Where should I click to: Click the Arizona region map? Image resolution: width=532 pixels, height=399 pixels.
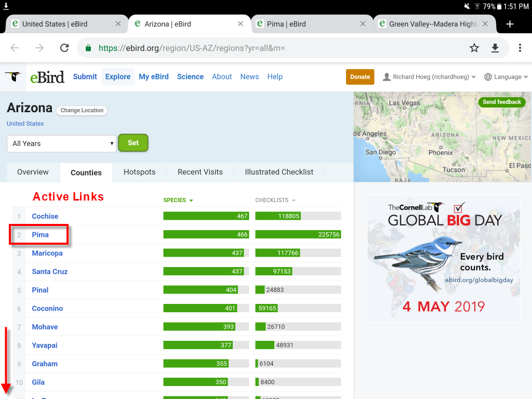tap(443, 137)
